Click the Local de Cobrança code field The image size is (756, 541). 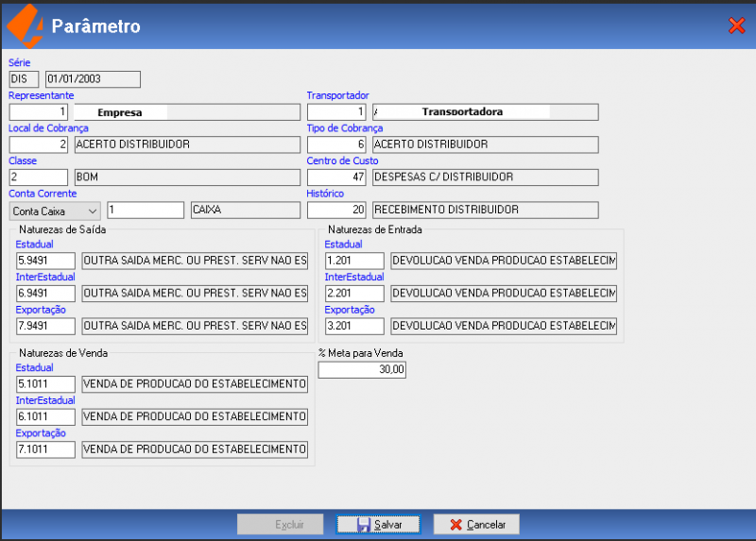[39, 144]
